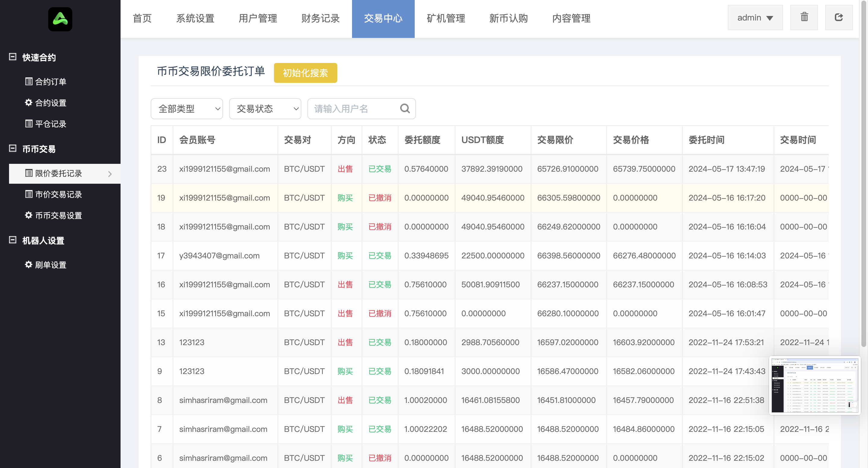Click the list icon beside 市价交易记录
This screenshot has height=468, width=868.
29,194
